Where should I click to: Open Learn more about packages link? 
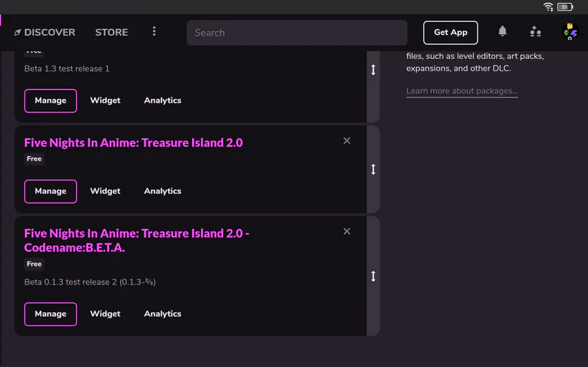click(x=462, y=91)
